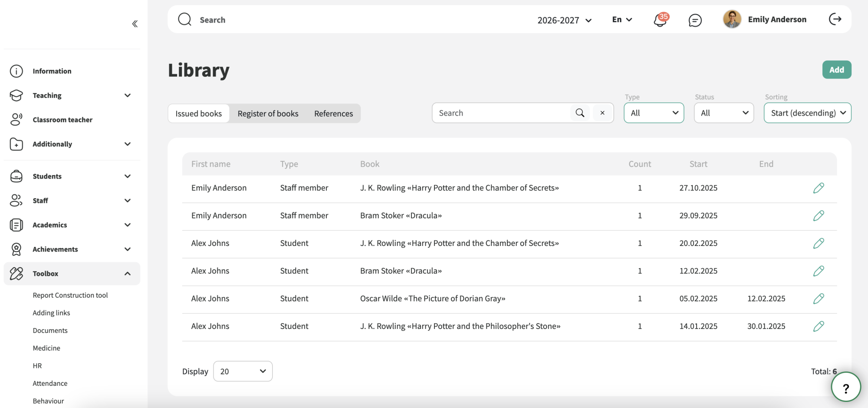The image size is (868, 408).
Task: Click the magnifier icon in library search
Action: [580, 113]
